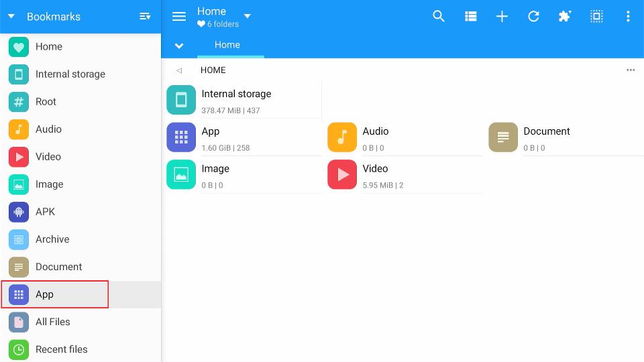Image resolution: width=644 pixels, height=362 pixels.
Task: Open the Document folder icon in main pane
Action: (503, 137)
